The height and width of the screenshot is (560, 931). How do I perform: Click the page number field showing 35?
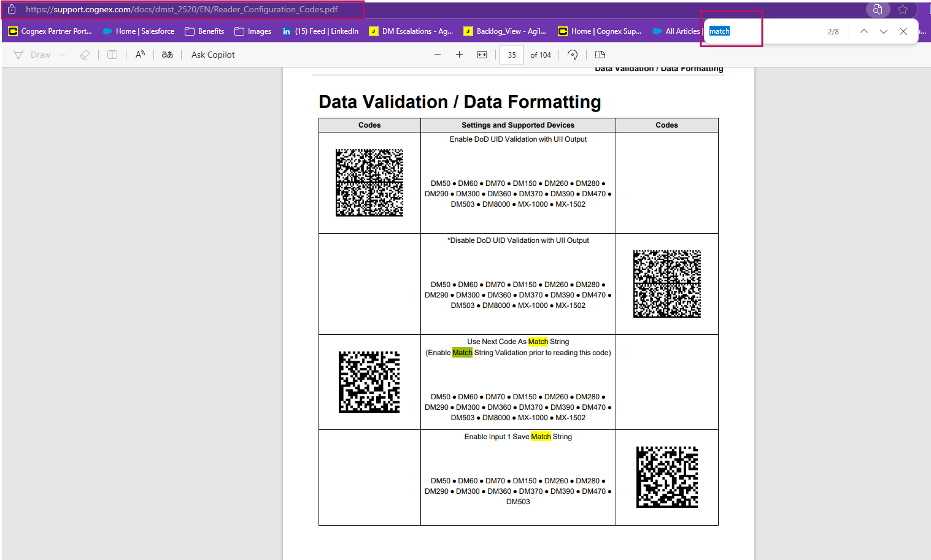pos(512,55)
